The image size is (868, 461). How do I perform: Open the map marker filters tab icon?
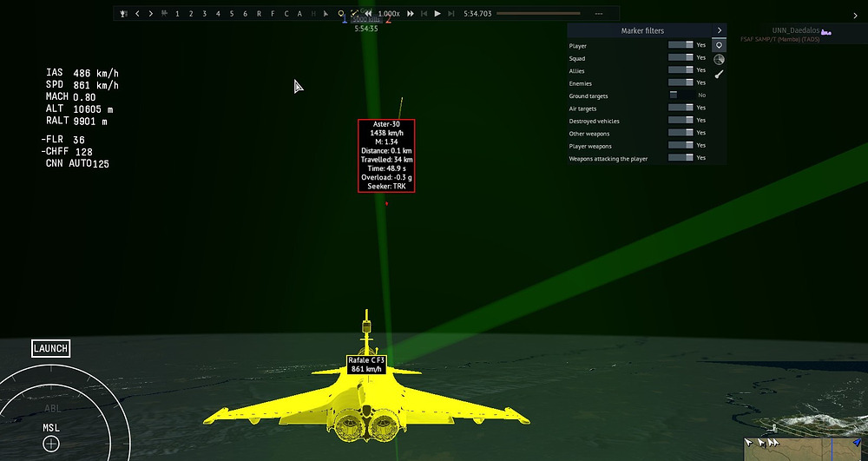[x=719, y=45]
